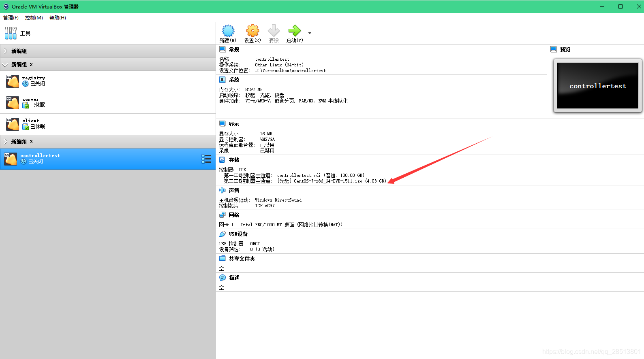The width and height of the screenshot is (644, 359).
Task: Click the 工具 label text
Action: 25,33
